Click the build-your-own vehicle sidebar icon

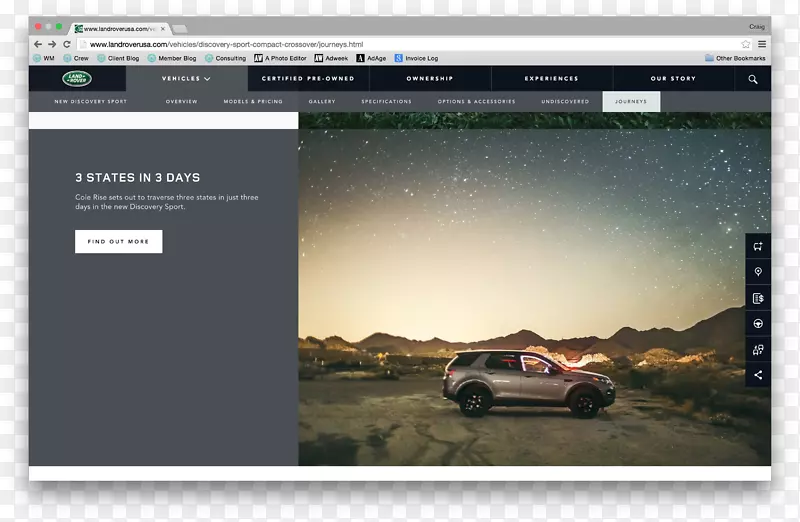click(758, 246)
